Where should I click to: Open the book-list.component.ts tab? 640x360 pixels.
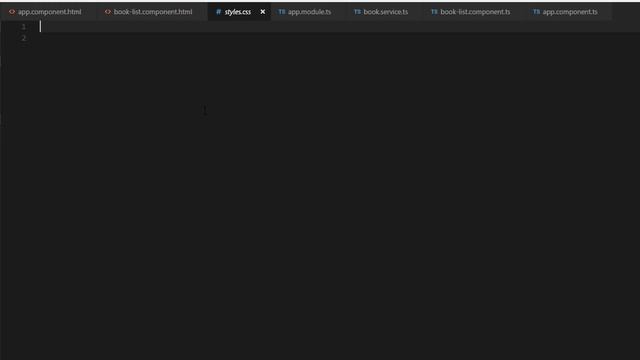(x=475, y=12)
